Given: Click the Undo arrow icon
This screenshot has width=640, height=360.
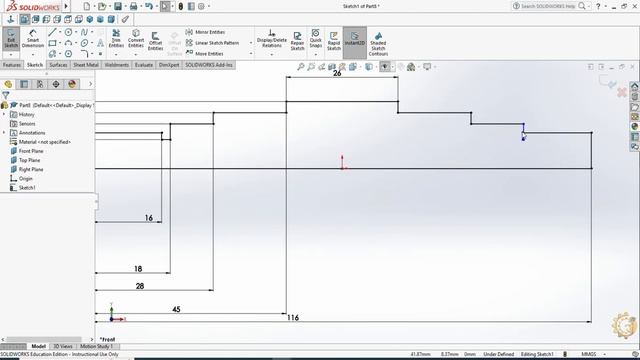Looking at the screenshot, I should point(149,6).
